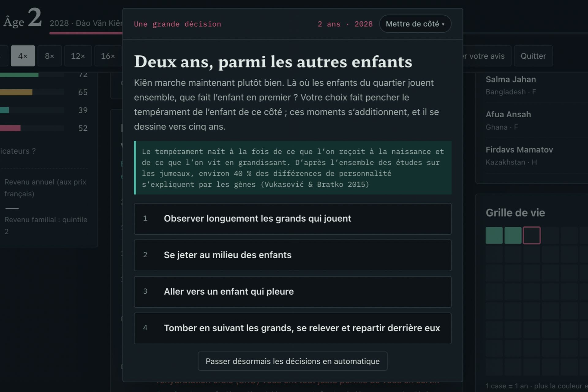The height and width of the screenshot is (392, 588).
Task: Click the red-outlined current year grid square
Action: 532,235
